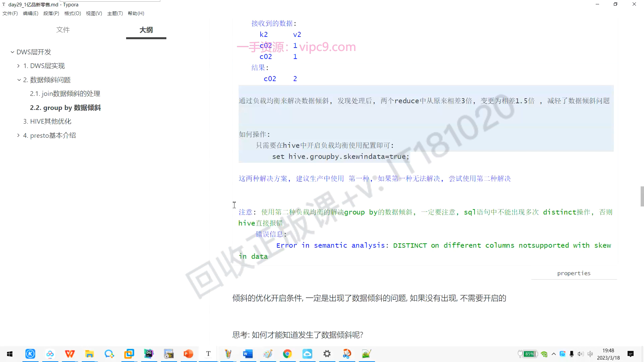The image size is (644, 362).
Task: Switch to Typora taskbar icon
Action: (x=208, y=354)
